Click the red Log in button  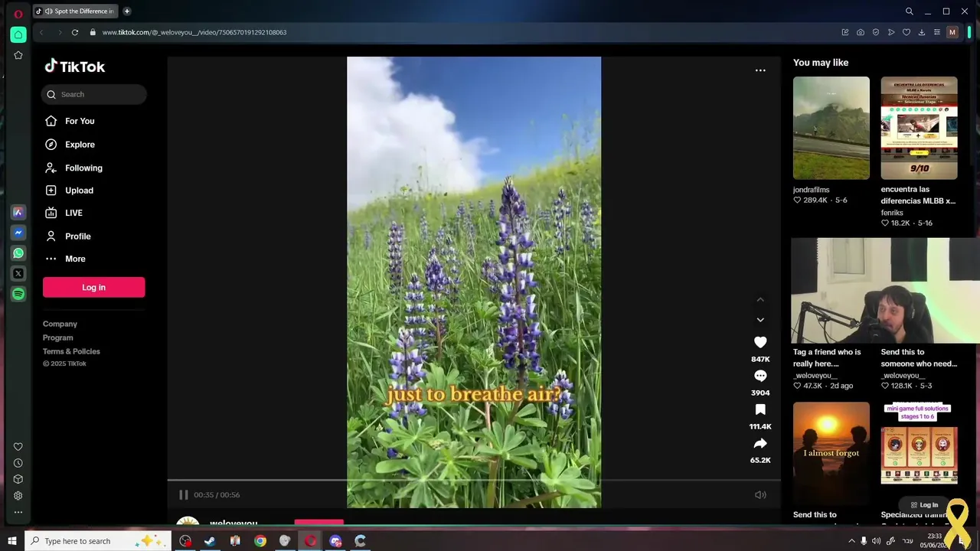coord(93,287)
